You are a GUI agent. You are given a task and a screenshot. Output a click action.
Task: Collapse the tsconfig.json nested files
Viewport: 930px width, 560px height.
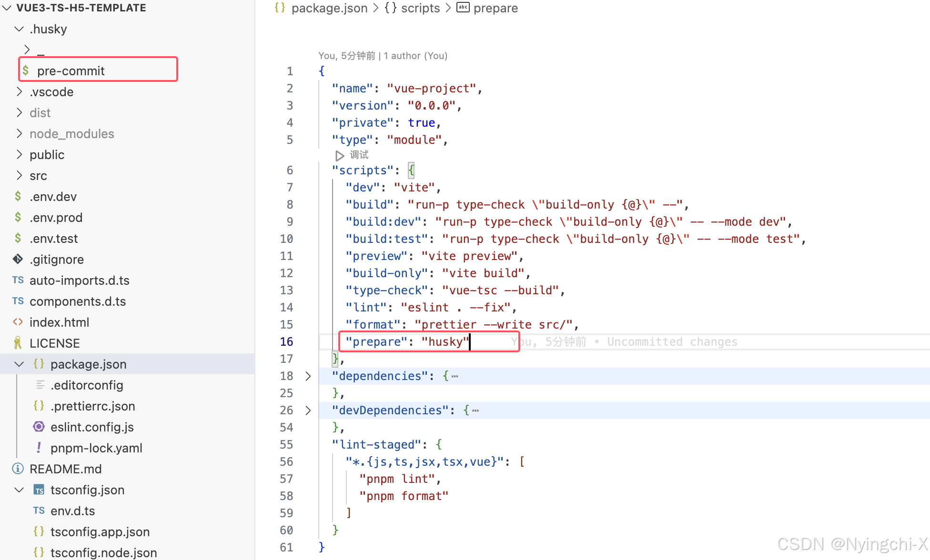pyautogui.click(x=19, y=490)
